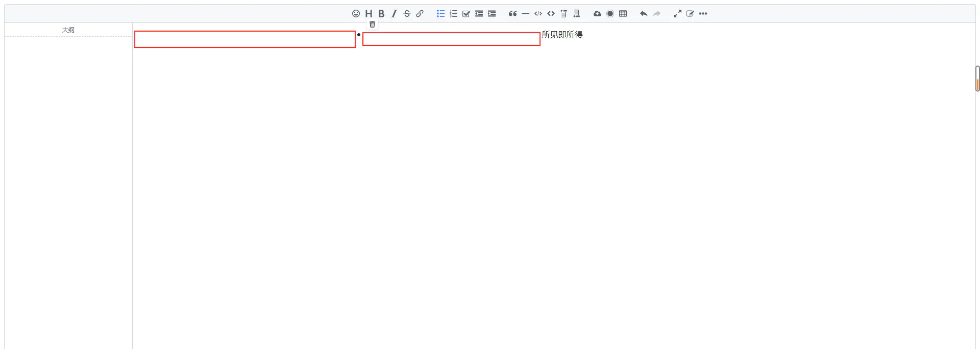Image resolution: width=980 pixels, height=349 pixels.
Task: Toggle the unordered bullet list
Action: click(440, 14)
